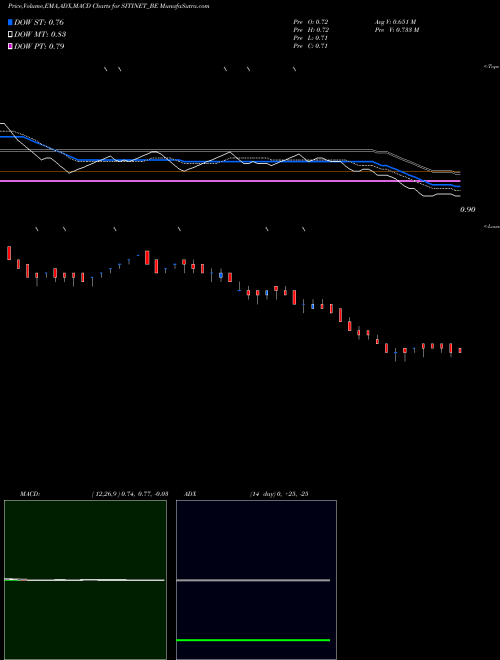Click the 'Avg V: 0.651 M' volume text

[x=395, y=22]
